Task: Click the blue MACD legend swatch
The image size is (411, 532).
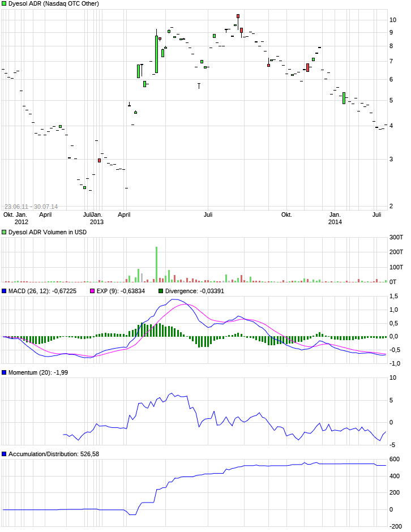Action: (4, 291)
